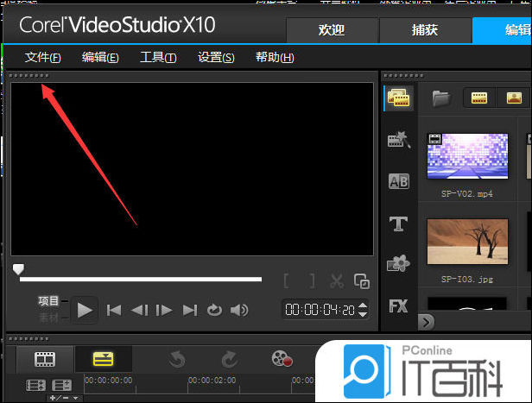Click the SP-V02.mp4 file name
This screenshot has width=532, height=403.
[467, 194]
